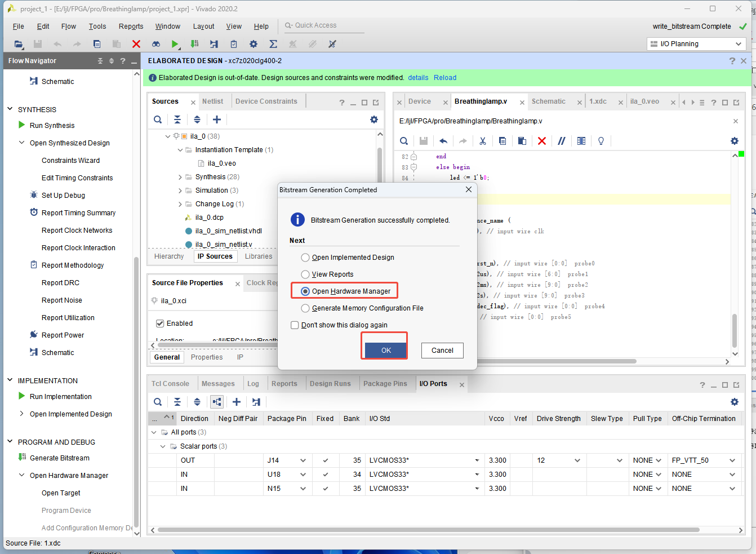Check Don't show this dialog again
This screenshot has width=756, height=554.
[295, 325]
